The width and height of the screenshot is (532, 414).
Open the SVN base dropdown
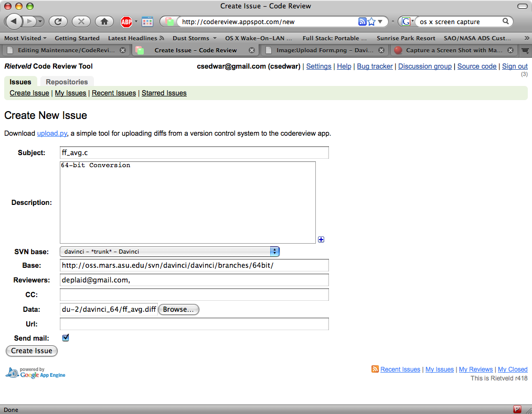pyautogui.click(x=169, y=252)
